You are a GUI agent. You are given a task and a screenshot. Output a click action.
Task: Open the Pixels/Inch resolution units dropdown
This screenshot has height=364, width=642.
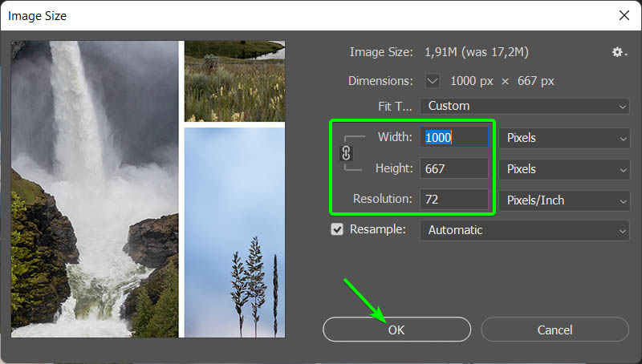tap(564, 200)
